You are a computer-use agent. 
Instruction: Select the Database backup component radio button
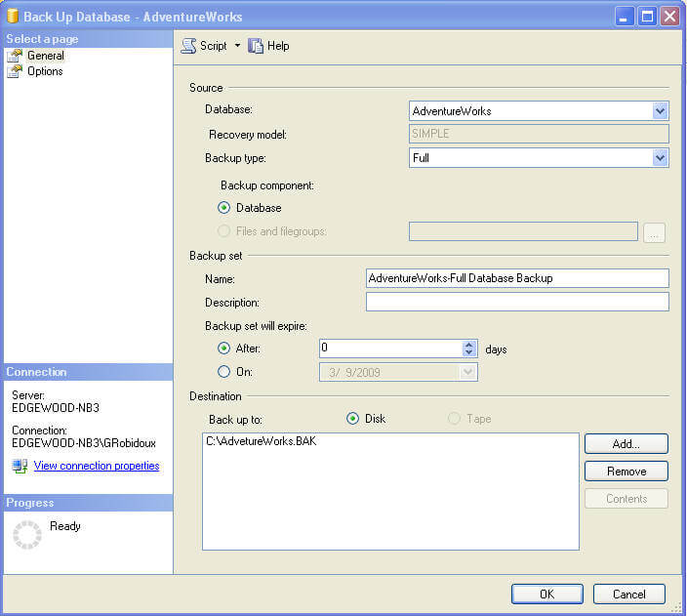225,208
